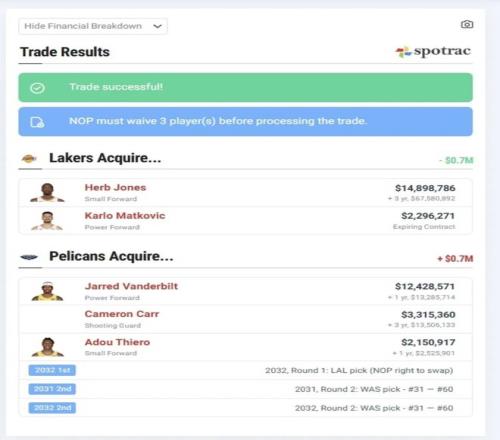
Task: Click the 2032 2nd pick badge
Action: click(52, 408)
